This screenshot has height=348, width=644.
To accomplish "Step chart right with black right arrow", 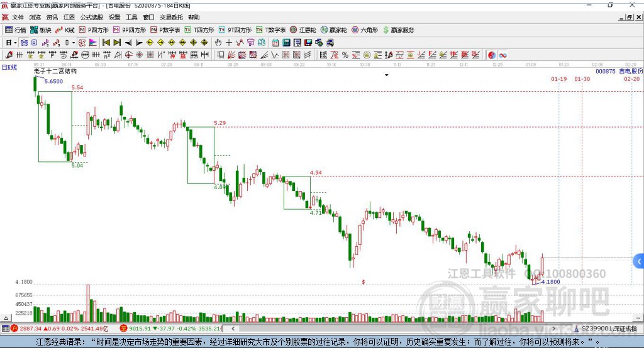I will [x=139, y=43].
